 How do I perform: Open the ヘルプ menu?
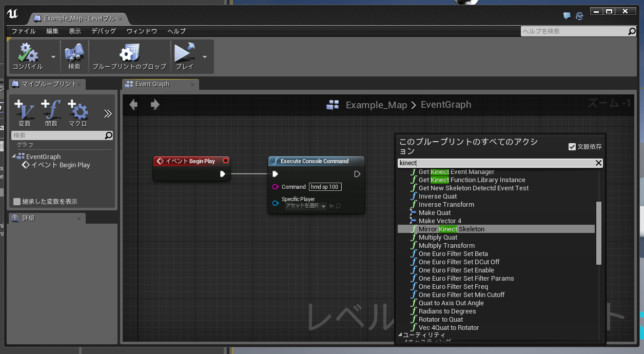[x=177, y=31]
